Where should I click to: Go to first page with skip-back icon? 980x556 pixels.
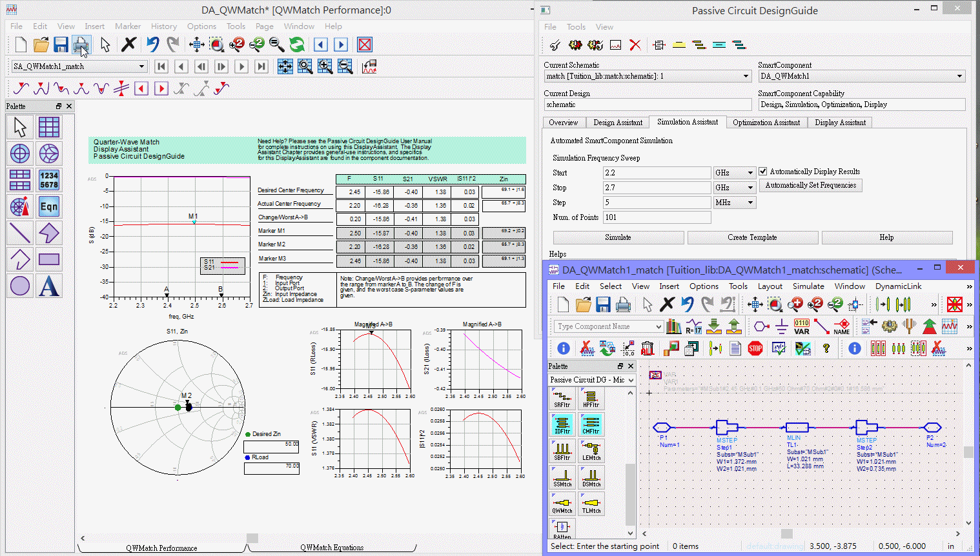click(161, 66)
